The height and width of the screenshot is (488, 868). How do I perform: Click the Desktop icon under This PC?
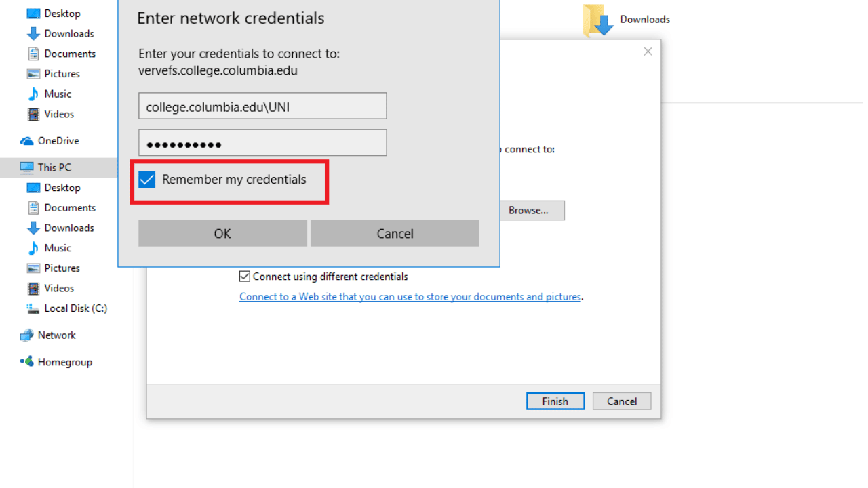33,188
